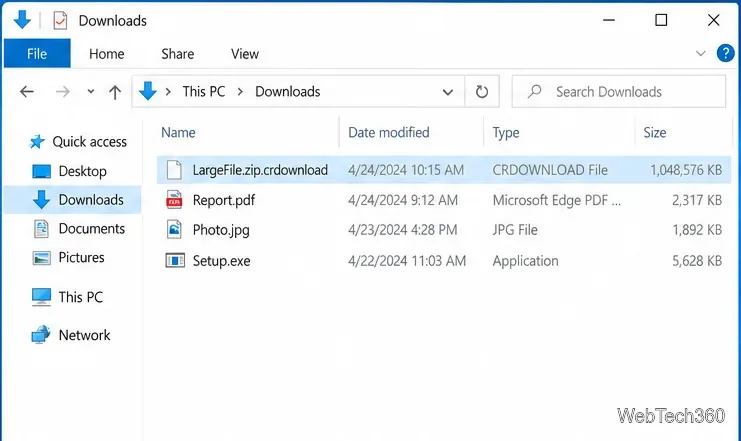
Task: Sort files by Size column
Action: click(x=655, y=132)
